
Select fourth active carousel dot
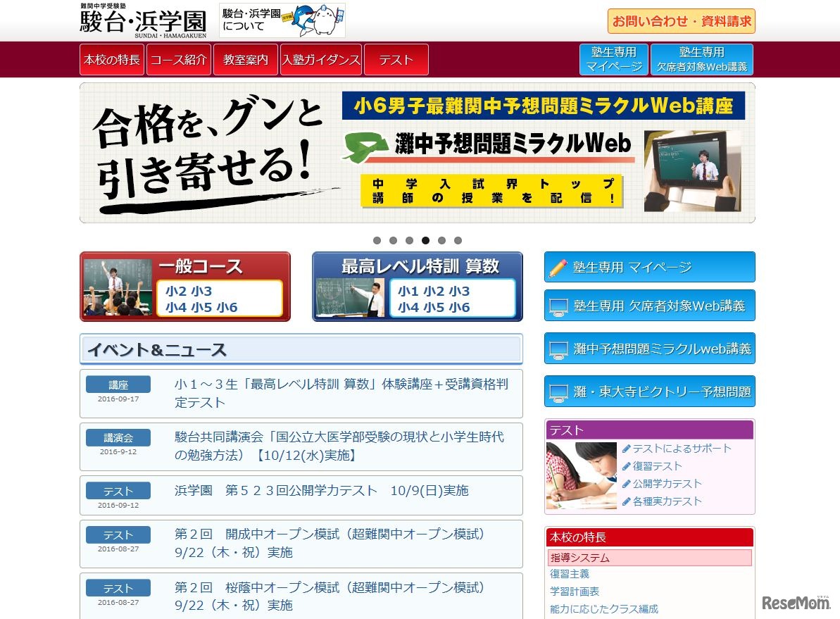point(425,240)
